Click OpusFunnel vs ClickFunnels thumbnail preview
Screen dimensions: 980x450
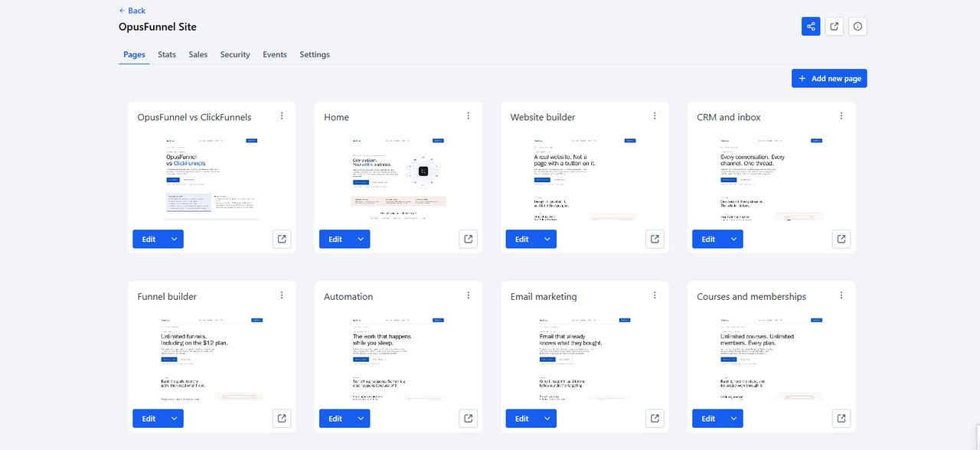[x=212, y=178]
